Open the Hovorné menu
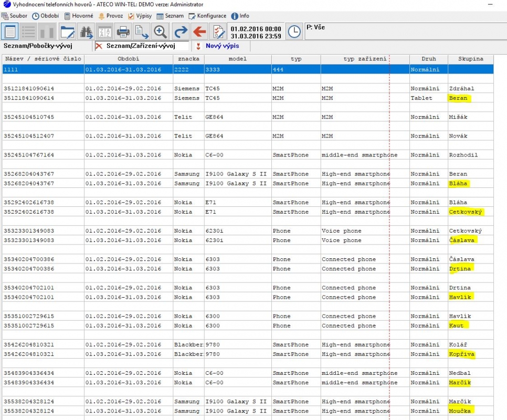Image resolution: width=507 pixels, height=420 pixels. 79,16
